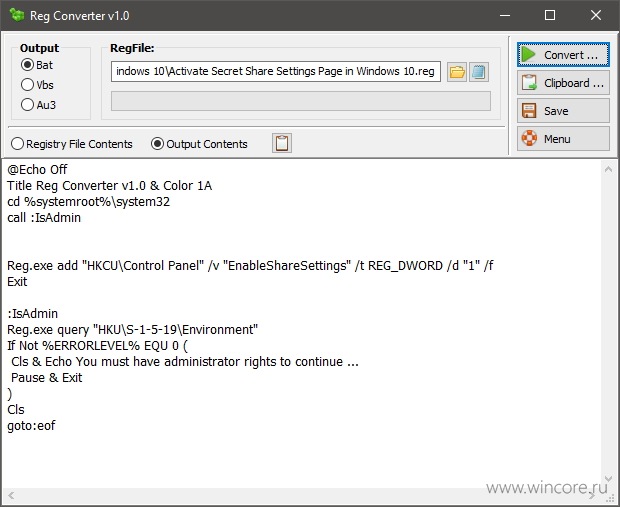Image resolution: width=620 pixels, height=507 pixels.
Task: Click the floppy disk Save icon
Action: click(529, 111)
